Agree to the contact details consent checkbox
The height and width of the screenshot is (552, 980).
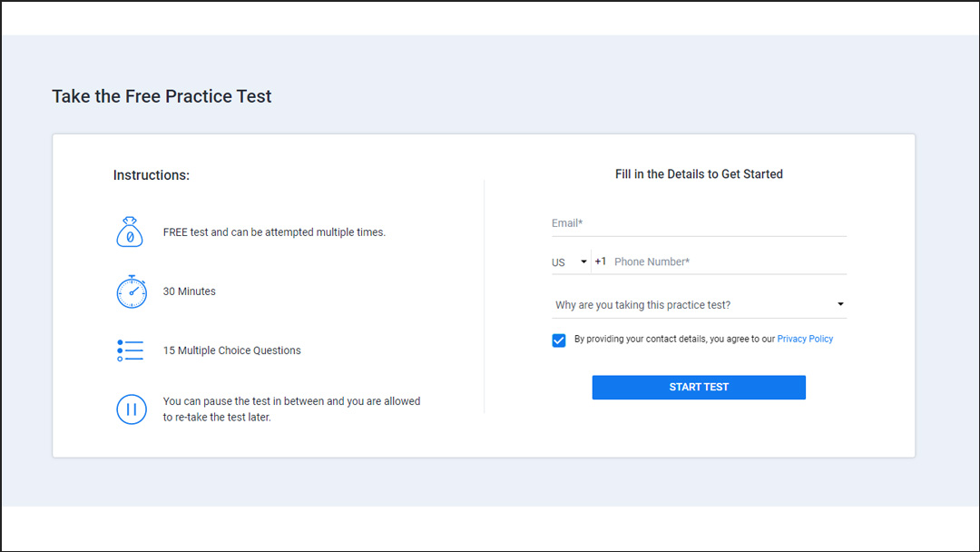(559, 340)
